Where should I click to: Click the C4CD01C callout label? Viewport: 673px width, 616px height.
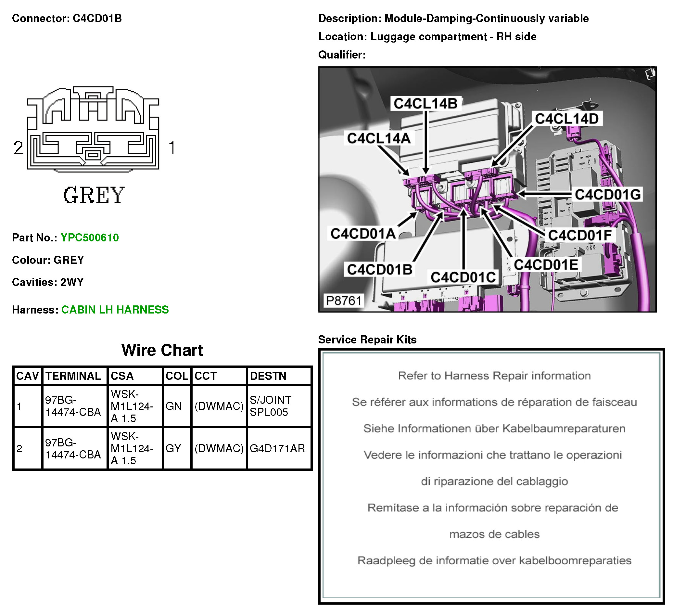coord(463,277)
